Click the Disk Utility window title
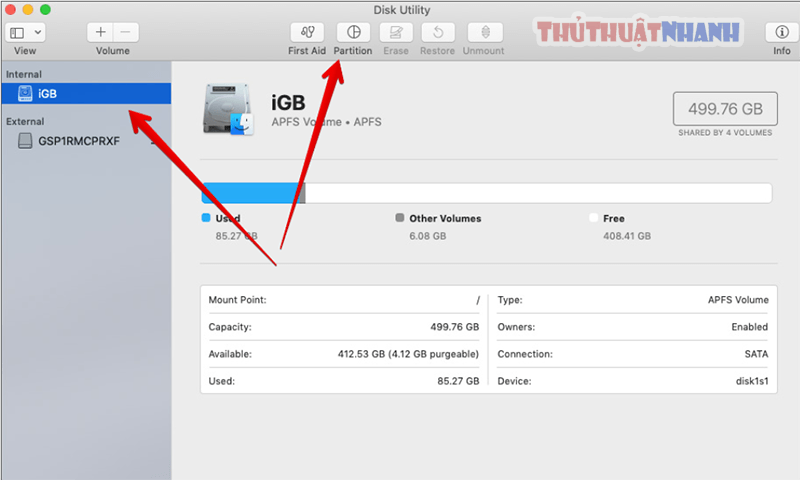Screen dimensions: 800x480 coord(402,10)
